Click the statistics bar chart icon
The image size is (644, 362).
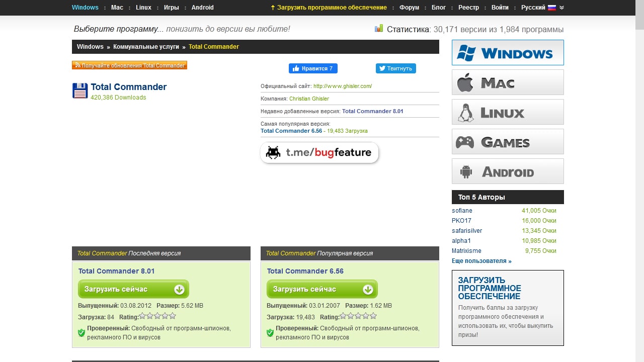(379, 28)
